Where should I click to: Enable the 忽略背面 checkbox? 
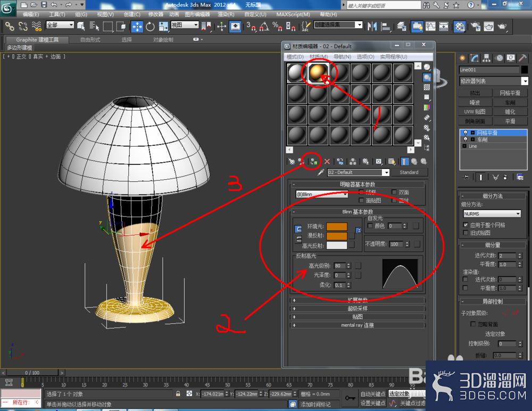(473, 324)
